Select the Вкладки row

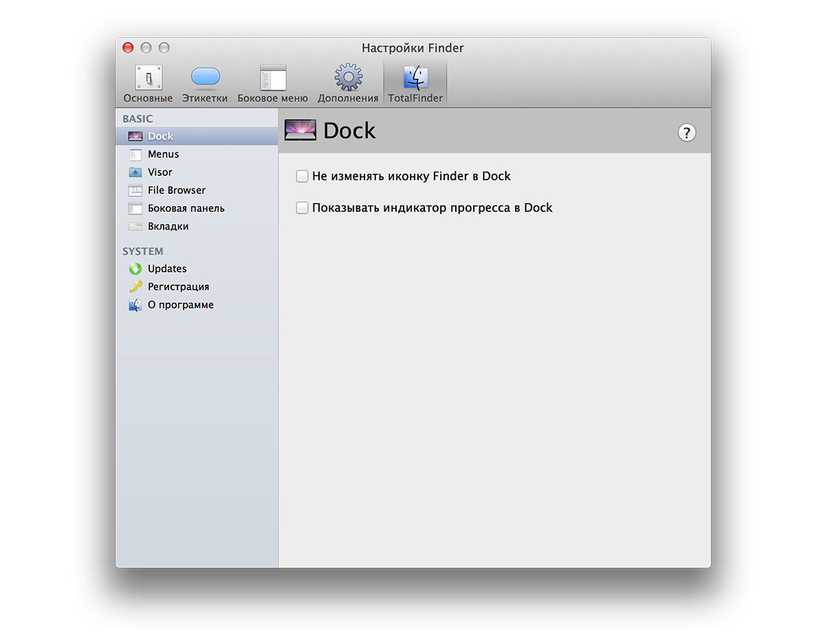tap(197, 226)
